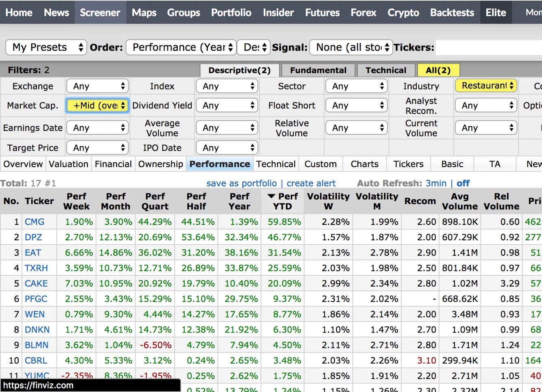The image size is (542, 392).
Task: Change the Industry Restaurants filter
Action: pos(486,86)
